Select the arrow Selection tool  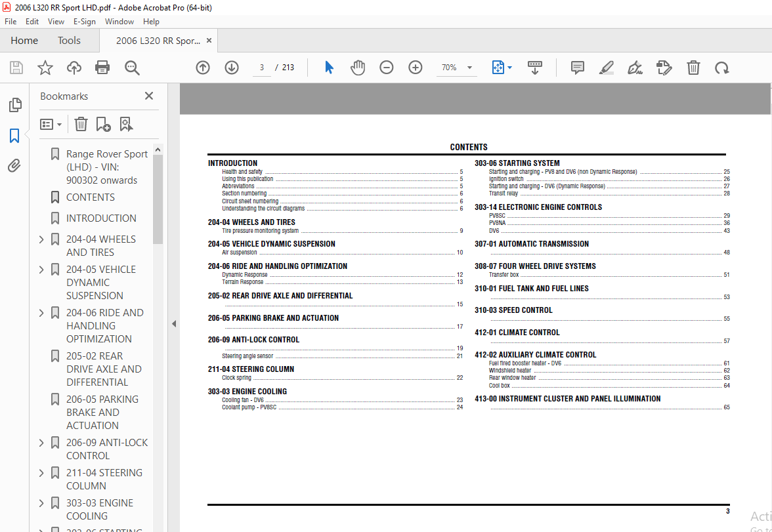330,68
